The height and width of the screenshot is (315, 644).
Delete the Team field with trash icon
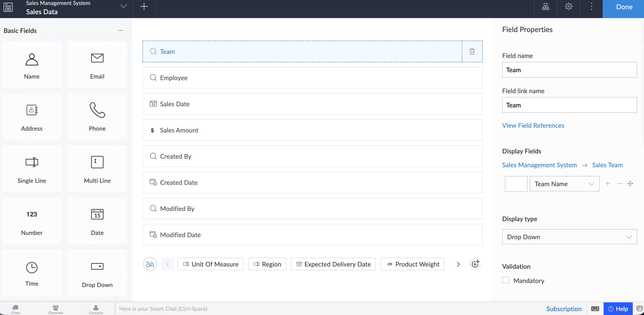coord(472,51)
